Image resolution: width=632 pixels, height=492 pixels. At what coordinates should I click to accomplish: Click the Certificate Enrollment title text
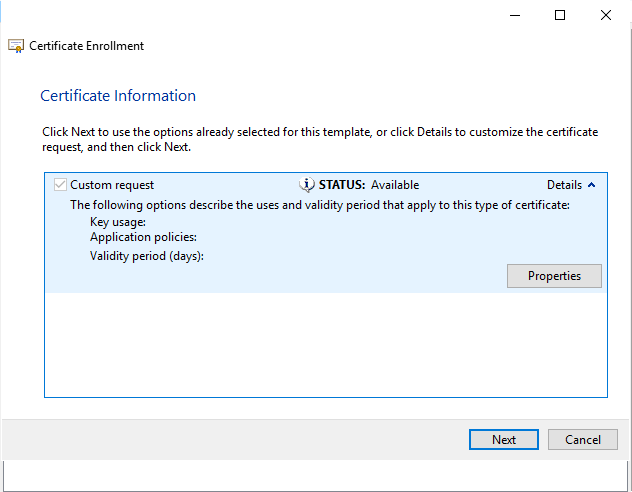pyautogui.click(x=87, y=46)
